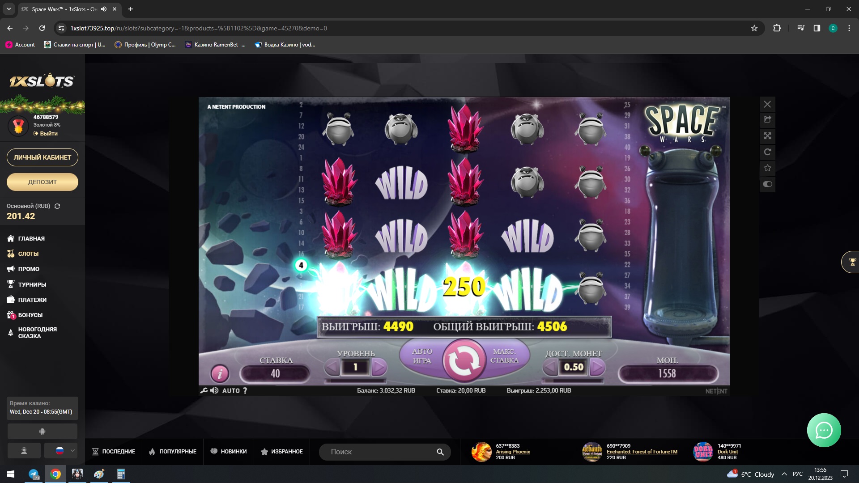Increase bet level with right arrow
868x491 pixels.
(x=379, y=367)
